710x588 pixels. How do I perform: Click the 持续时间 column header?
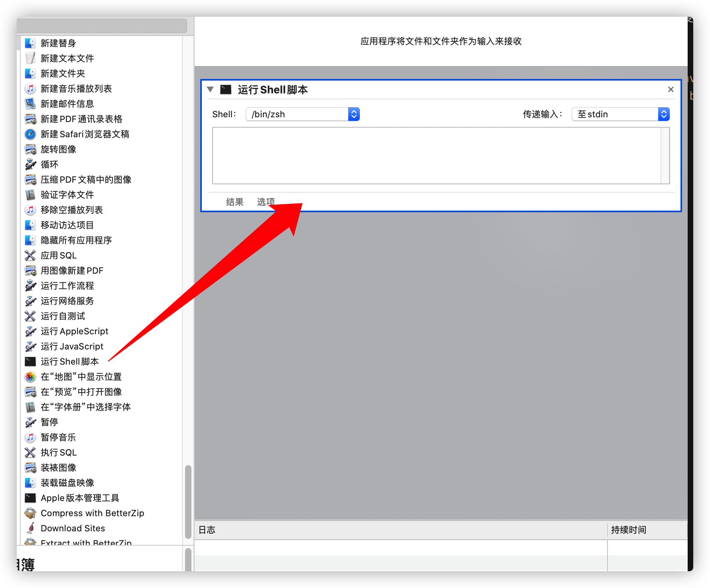[x=629, y=530]
